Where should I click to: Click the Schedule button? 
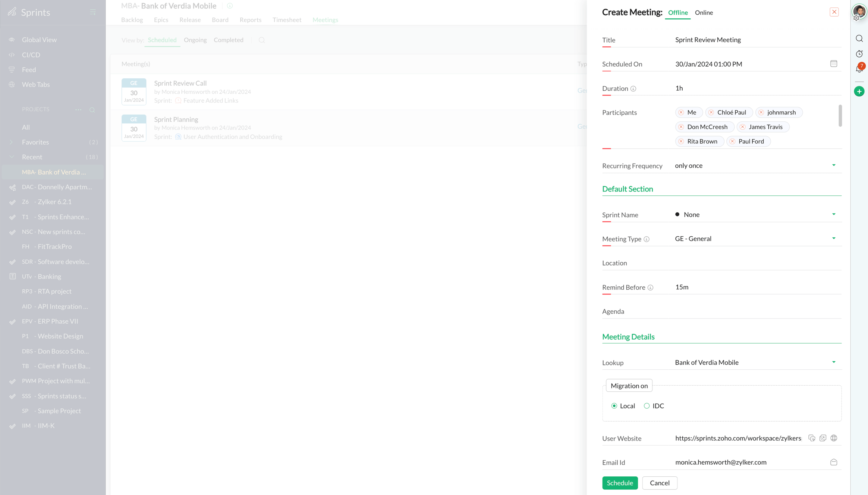[620, 483]
